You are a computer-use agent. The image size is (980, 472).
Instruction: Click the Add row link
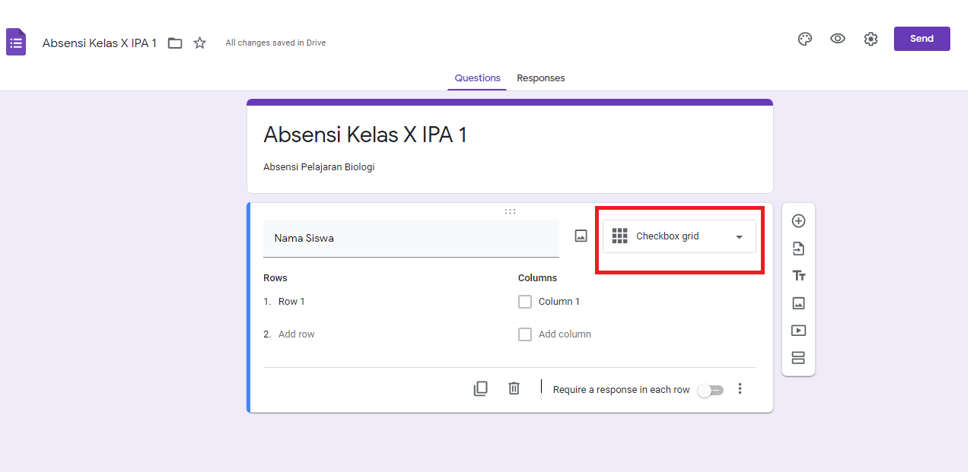[x=296, y=334]
